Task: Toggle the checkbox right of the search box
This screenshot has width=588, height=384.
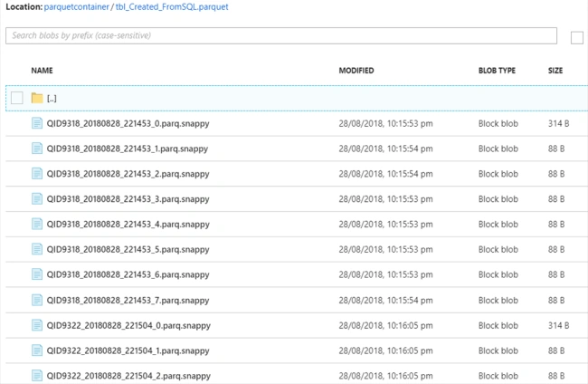Action: tap(577, 37)
